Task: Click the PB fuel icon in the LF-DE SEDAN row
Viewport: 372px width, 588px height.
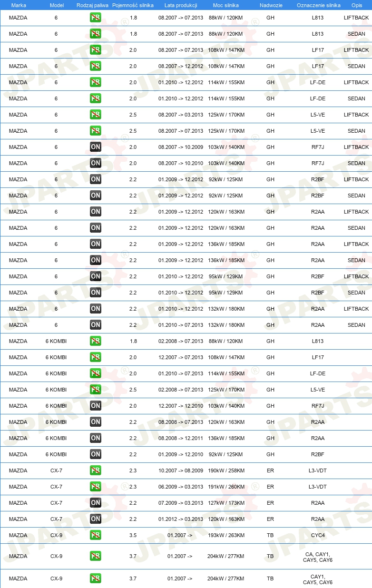Action: (x=96, y=98)
